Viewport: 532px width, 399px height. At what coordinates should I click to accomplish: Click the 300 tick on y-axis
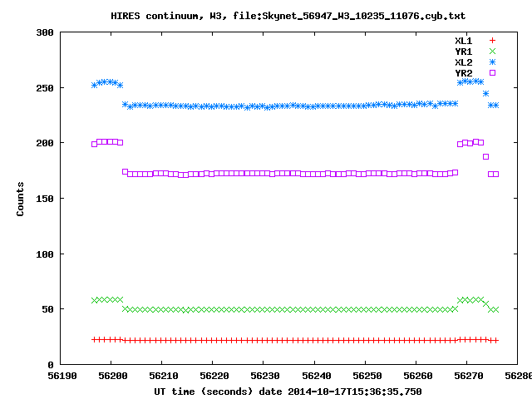tap(45, 32)
